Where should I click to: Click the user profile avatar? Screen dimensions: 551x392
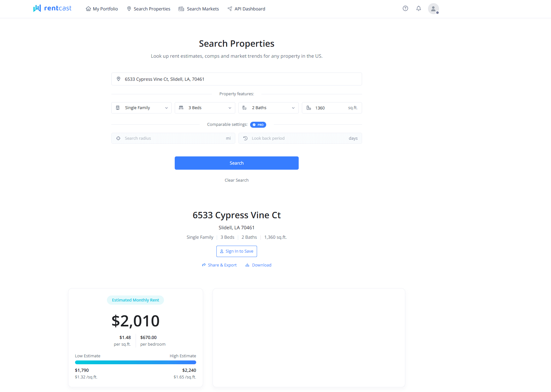tap(433, 9)
